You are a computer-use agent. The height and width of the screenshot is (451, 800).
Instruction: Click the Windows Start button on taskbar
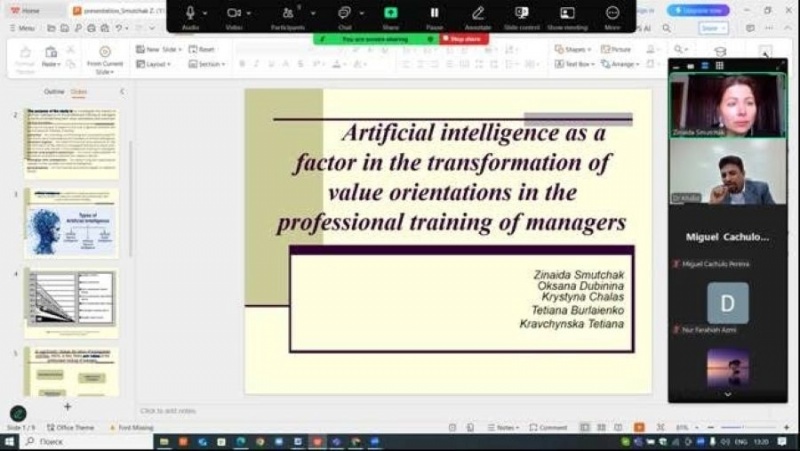click(10, 441)
